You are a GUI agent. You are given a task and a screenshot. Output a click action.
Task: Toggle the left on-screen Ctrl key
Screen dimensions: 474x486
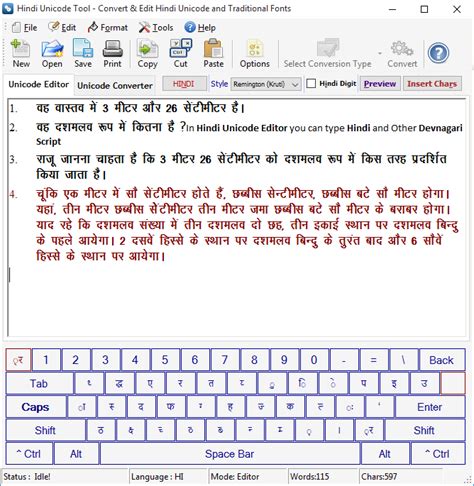29,454
